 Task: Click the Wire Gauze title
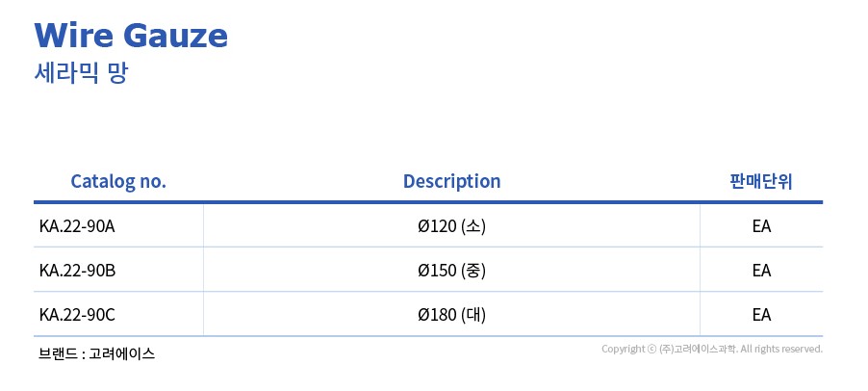click(x=131, y=36)
